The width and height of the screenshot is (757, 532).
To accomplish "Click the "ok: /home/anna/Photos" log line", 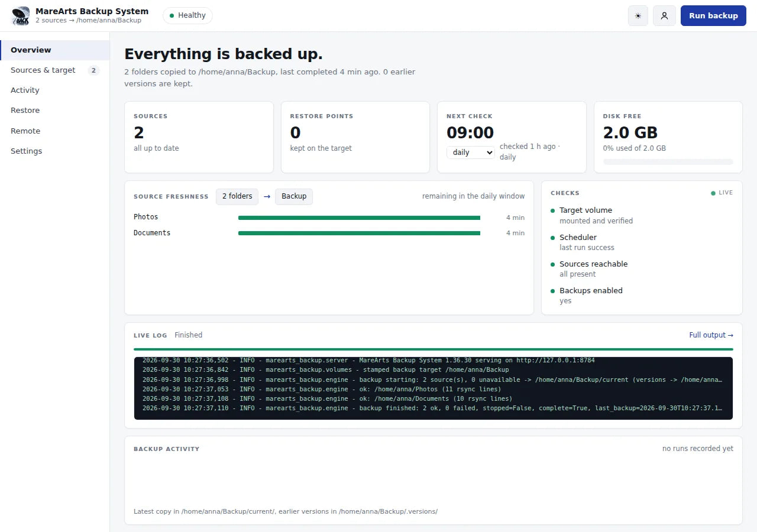I will tap(322, 390).
